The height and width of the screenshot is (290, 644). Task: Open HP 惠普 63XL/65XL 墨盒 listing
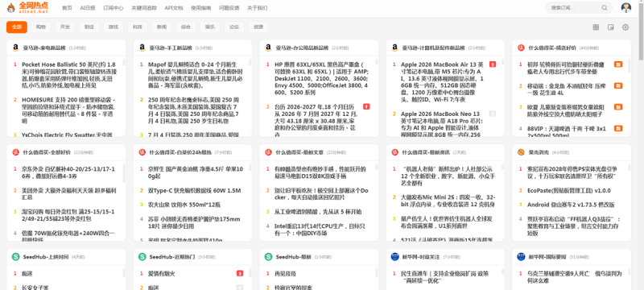(x=321, y=78)
